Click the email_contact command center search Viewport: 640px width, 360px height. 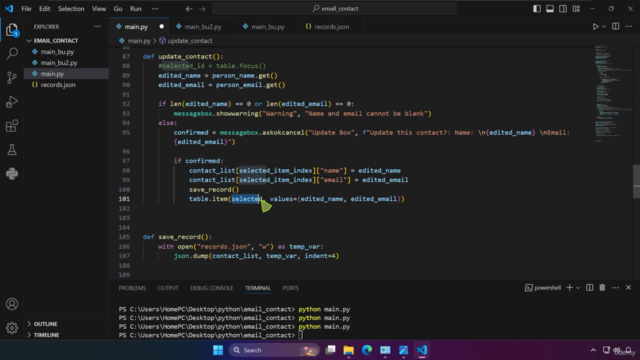334,9
